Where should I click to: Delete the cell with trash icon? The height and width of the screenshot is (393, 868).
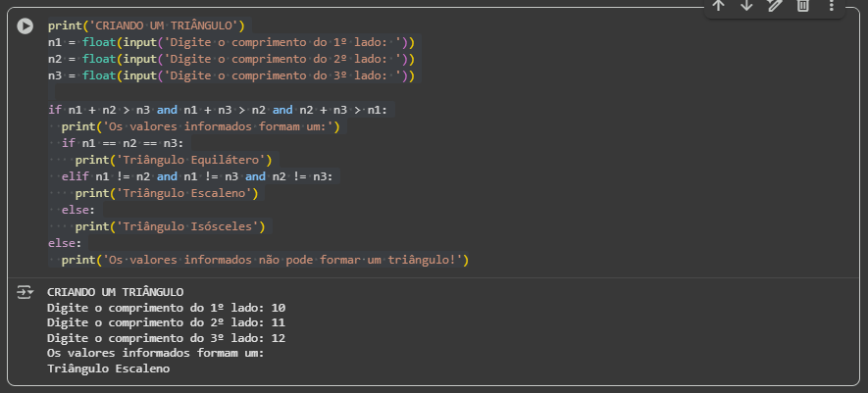[802, 6]
